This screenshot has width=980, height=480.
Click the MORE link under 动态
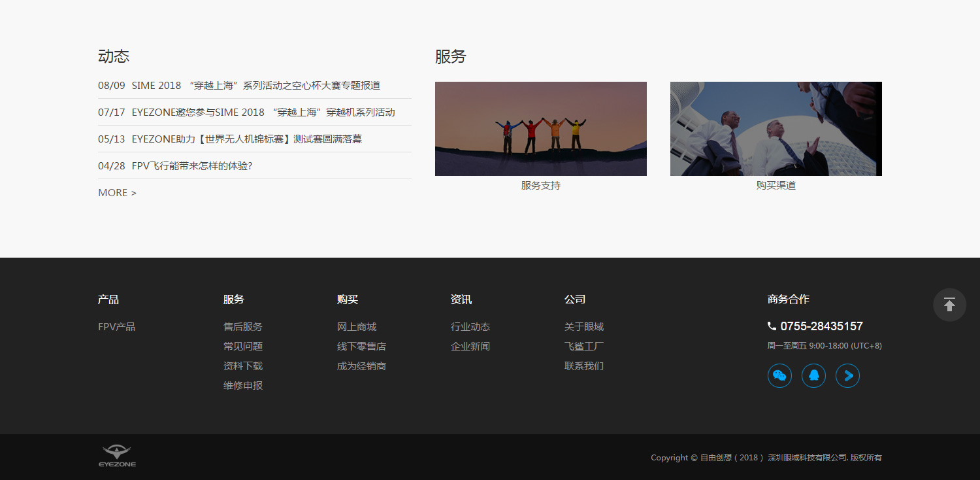point(116,192)
